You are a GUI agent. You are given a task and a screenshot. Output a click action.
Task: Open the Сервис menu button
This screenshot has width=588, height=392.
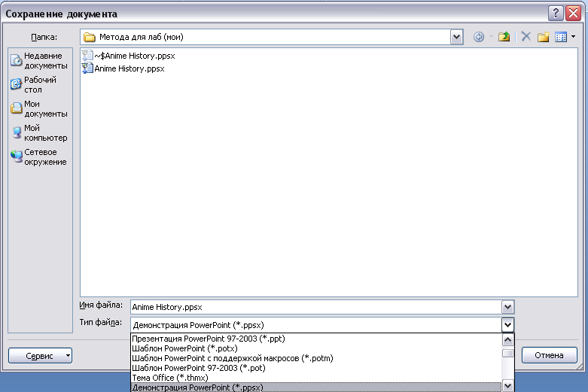pyautogui.click(x=40, y=356)
